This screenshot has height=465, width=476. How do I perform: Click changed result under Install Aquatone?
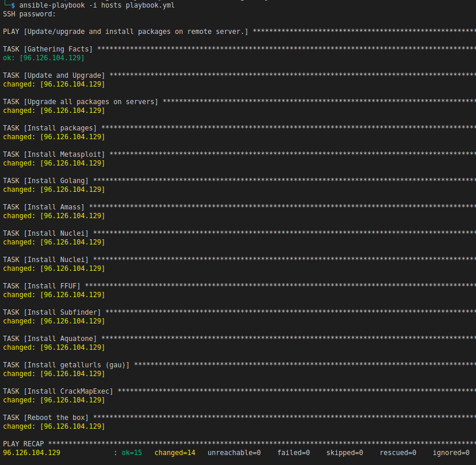[x=54, y=347]
